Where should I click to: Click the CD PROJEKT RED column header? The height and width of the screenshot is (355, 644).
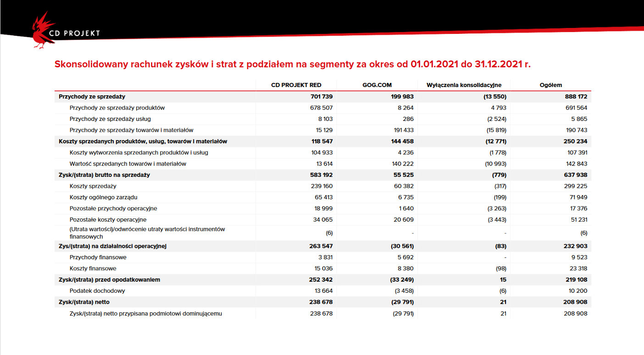(296, 85)
